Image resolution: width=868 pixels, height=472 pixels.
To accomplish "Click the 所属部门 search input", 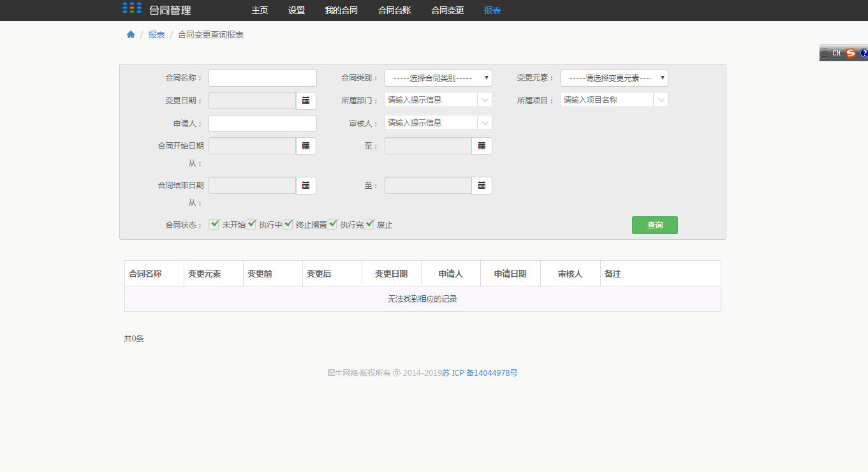I will (x=431, y=100).
